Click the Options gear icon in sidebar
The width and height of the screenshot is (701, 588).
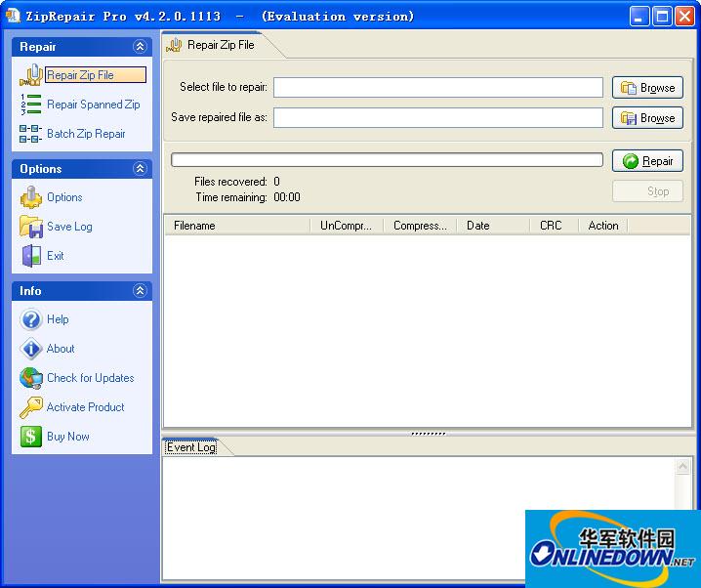(31, 197)
